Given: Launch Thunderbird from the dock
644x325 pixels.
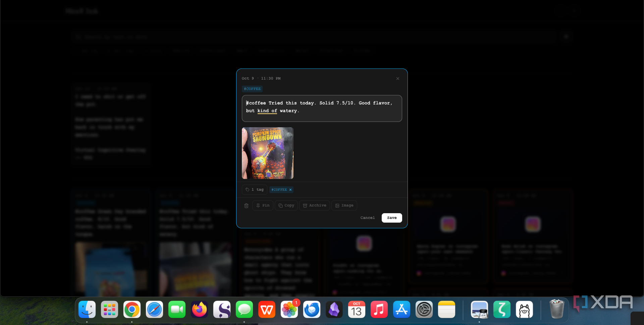Looking at the screenshot, I should click(312, 309).
